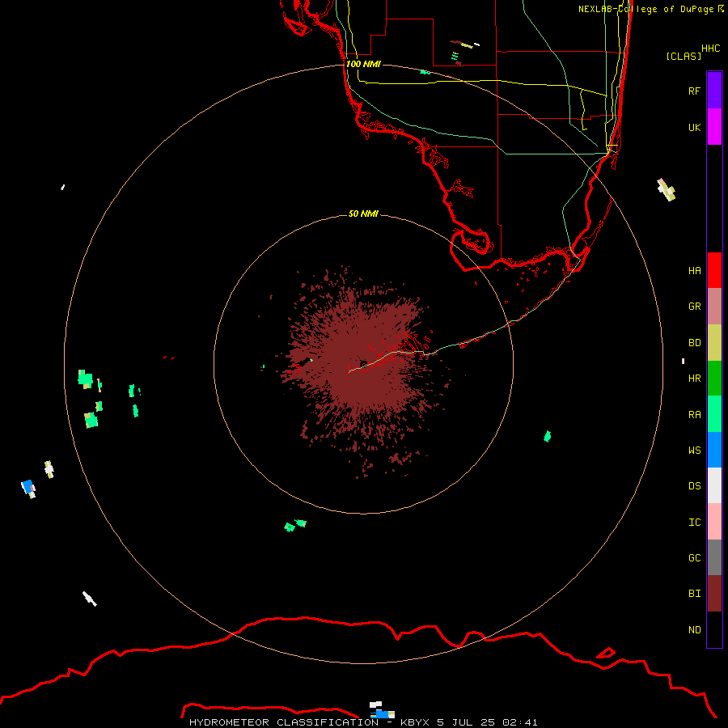Click the 'RF' legend label
The width and height of the screenshot is (728, 728).
(x=695, y=91)
